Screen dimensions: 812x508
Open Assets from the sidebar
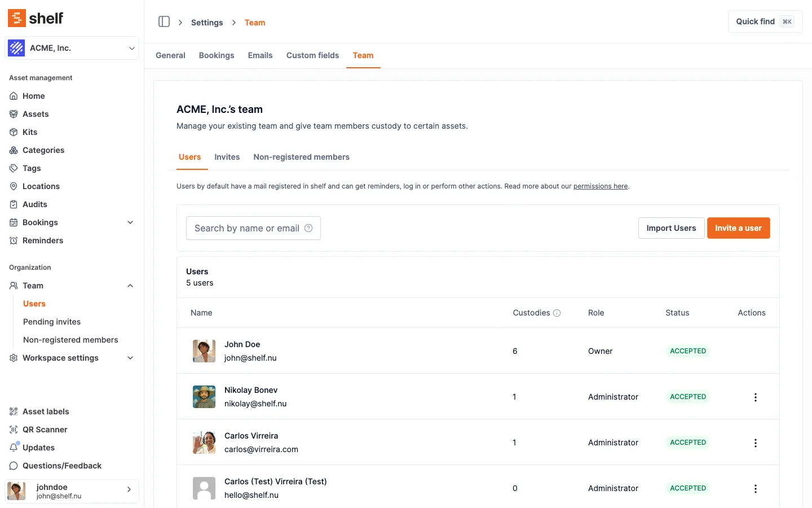pyautogui.click(x=36, y=114)
